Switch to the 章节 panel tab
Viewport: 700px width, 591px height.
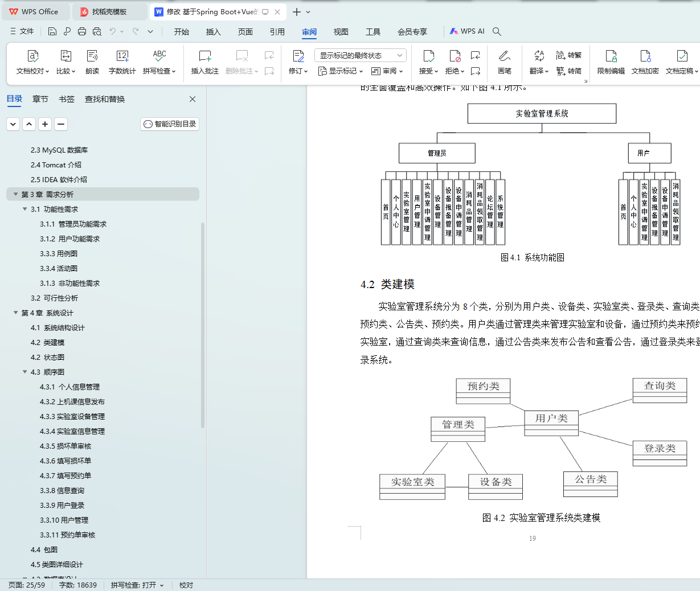click(40, 99)
